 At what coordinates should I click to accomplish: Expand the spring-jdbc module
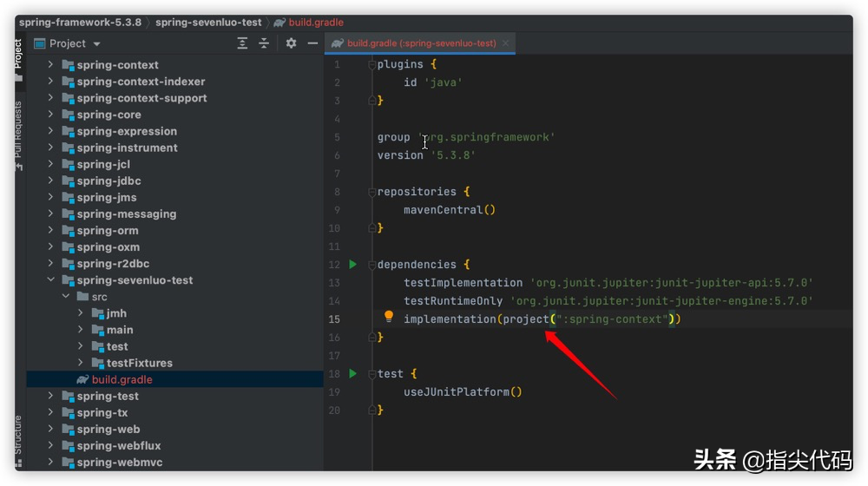[50, 181]
